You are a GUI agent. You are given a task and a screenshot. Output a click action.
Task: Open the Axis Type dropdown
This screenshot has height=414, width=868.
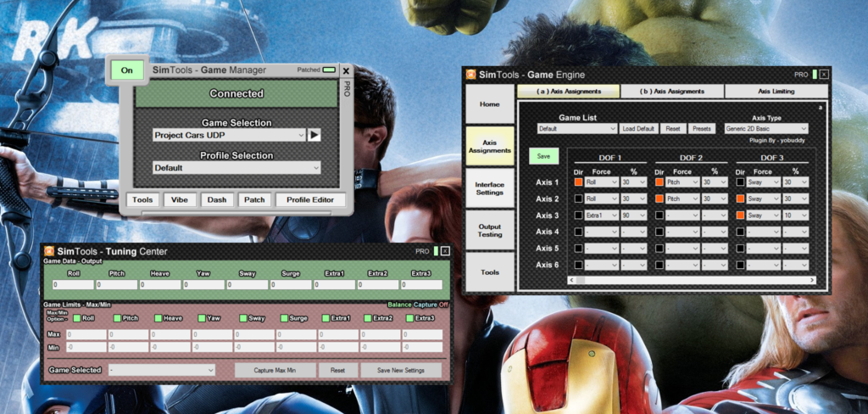[766, 129]
